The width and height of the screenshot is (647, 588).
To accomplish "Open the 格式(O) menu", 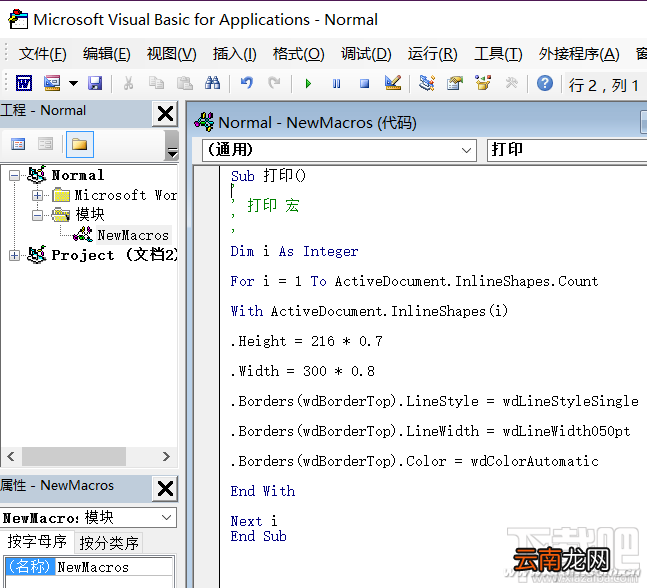I will [298, 54].
